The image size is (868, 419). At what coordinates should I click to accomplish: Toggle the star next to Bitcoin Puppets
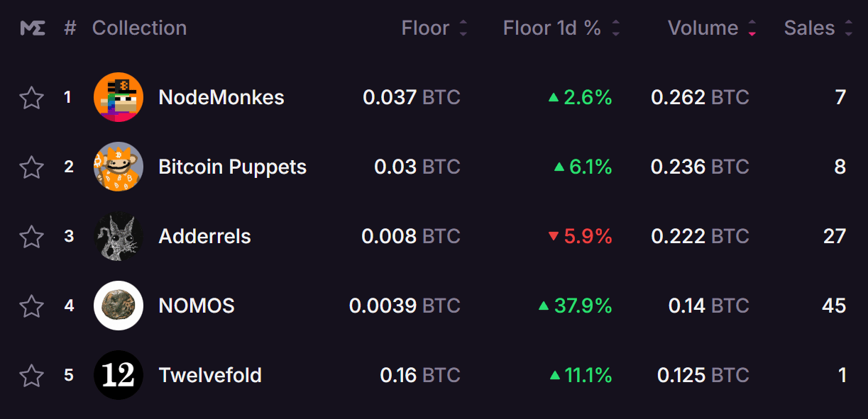click(31, 167)
